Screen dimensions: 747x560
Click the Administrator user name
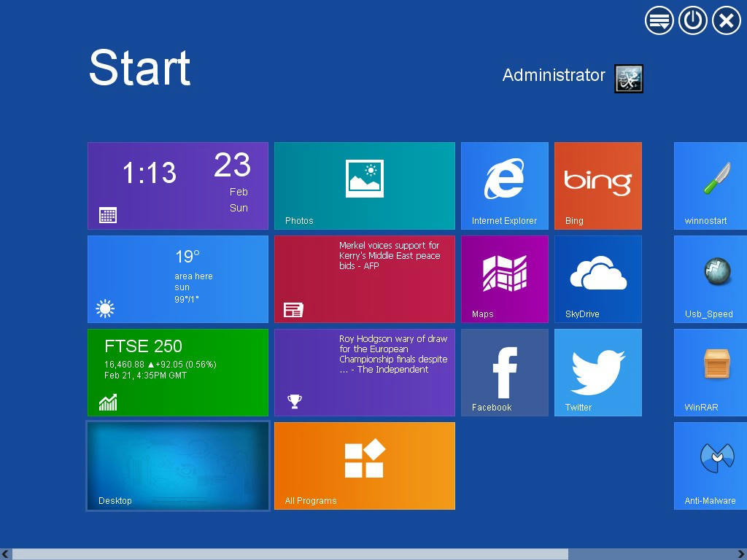[x=554, y=75]
